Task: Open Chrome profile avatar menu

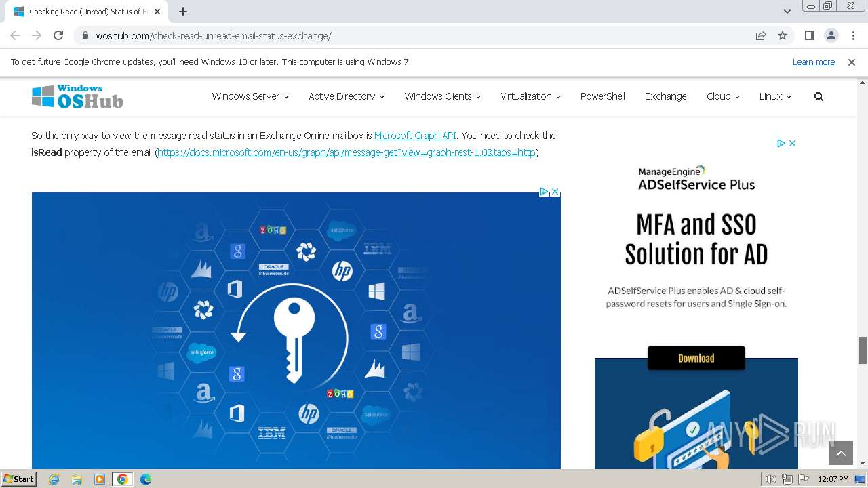Action: pos(831,36)
